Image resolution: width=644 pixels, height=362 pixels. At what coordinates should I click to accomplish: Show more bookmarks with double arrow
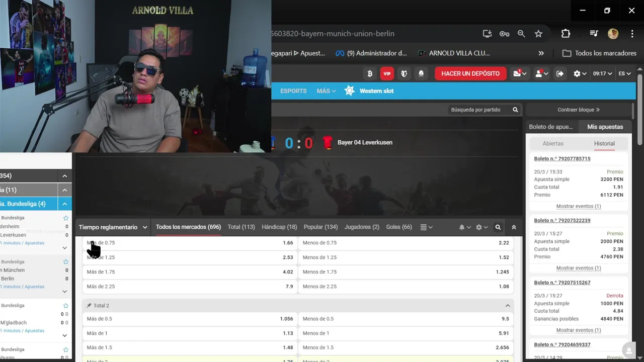(541, 53)
